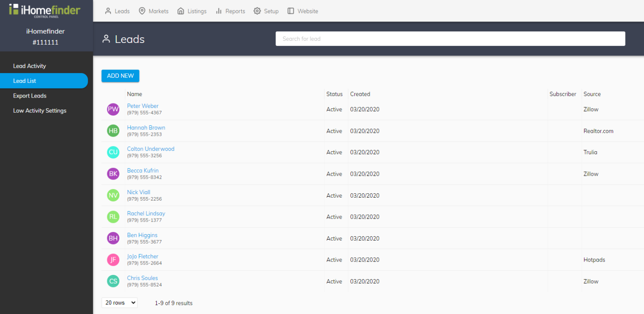Open Export Leads in the sidebar
Image resolution: width=644 pixels, height=314 pixels.
pyautogui.click(x=30, y=96)
